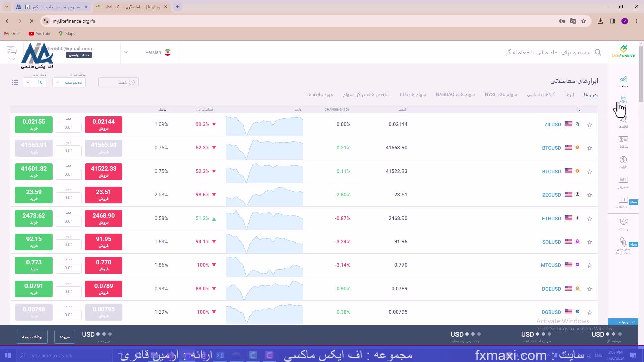Click the BTCUSD instrument link at 41522.33
Screen dimensions: 644x362
coord(551,171)
